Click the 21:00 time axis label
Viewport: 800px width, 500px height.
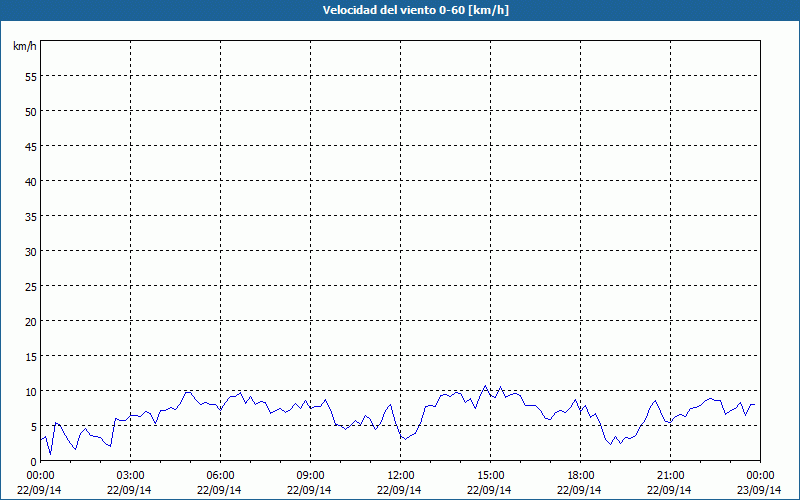670,476
